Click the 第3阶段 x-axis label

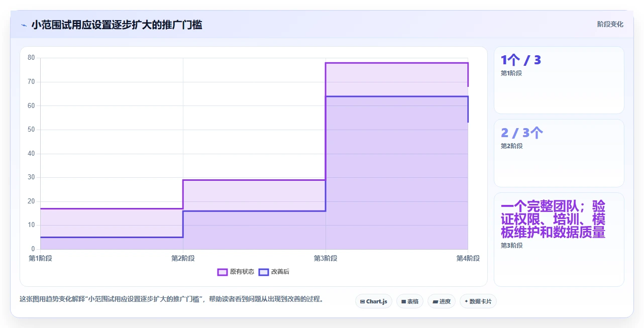(326, 258)
